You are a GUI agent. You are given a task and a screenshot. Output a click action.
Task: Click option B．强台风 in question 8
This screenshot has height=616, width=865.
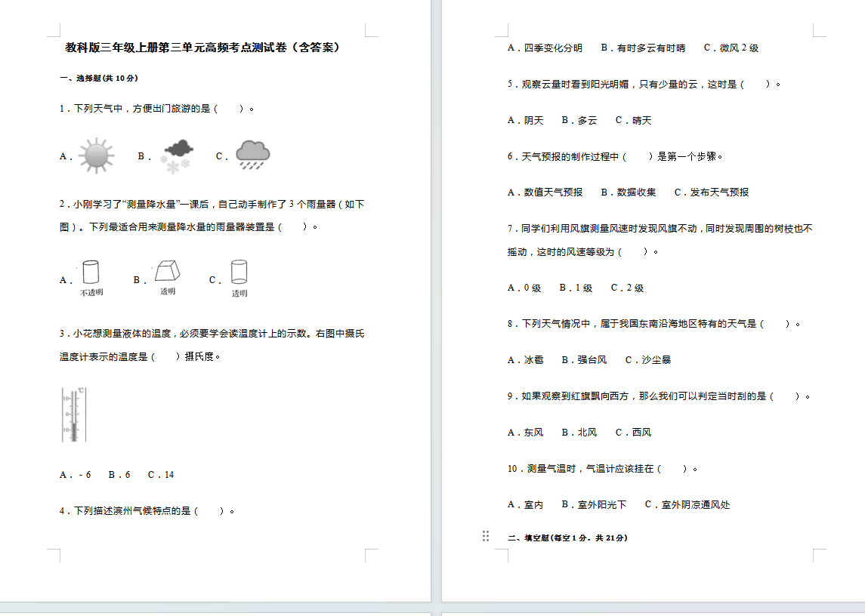click(x=584, y=360)
